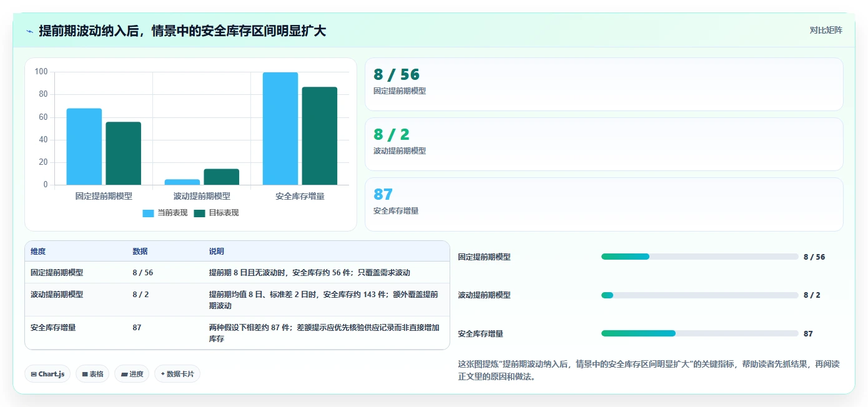The image size is (868, 407).
Task: Select the 8 / 56 固定提前期模型 card
Action: 604,84
